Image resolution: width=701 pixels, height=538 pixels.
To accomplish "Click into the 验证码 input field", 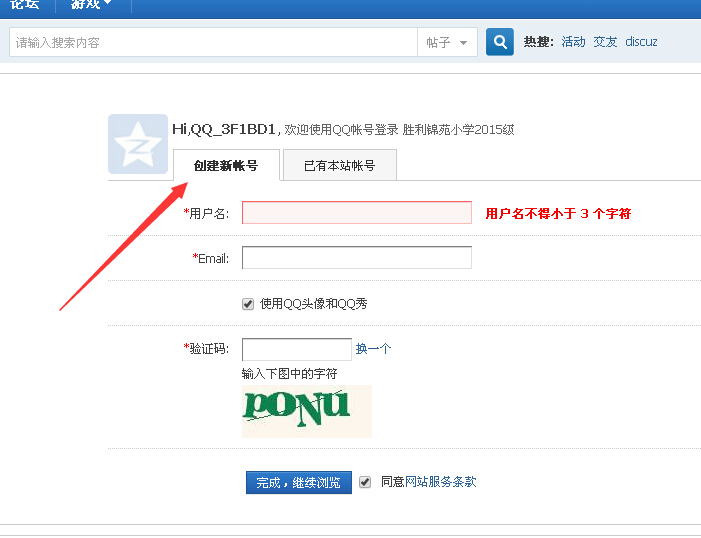I will tap(297, 349).
